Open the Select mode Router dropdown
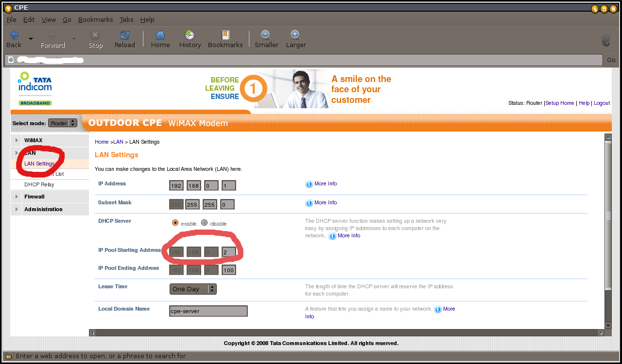This screenshot has width=622, height=364. coord(63,123)
